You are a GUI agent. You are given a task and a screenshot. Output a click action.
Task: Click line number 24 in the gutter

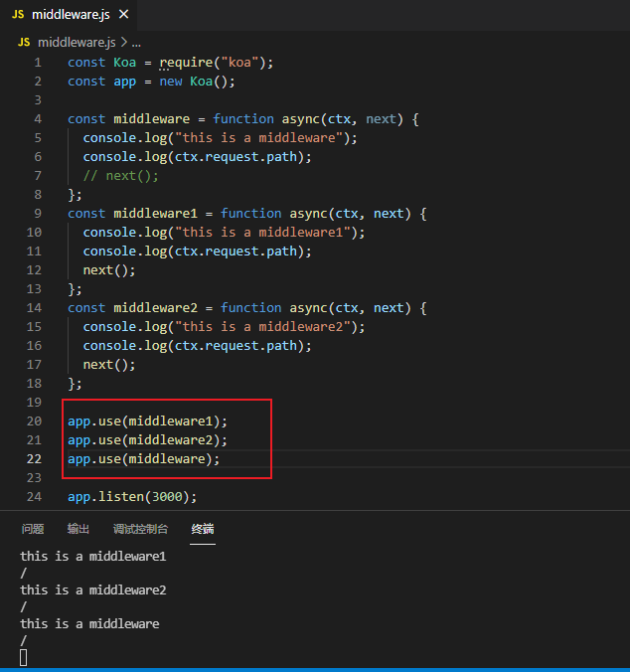(x=34, y=497)
